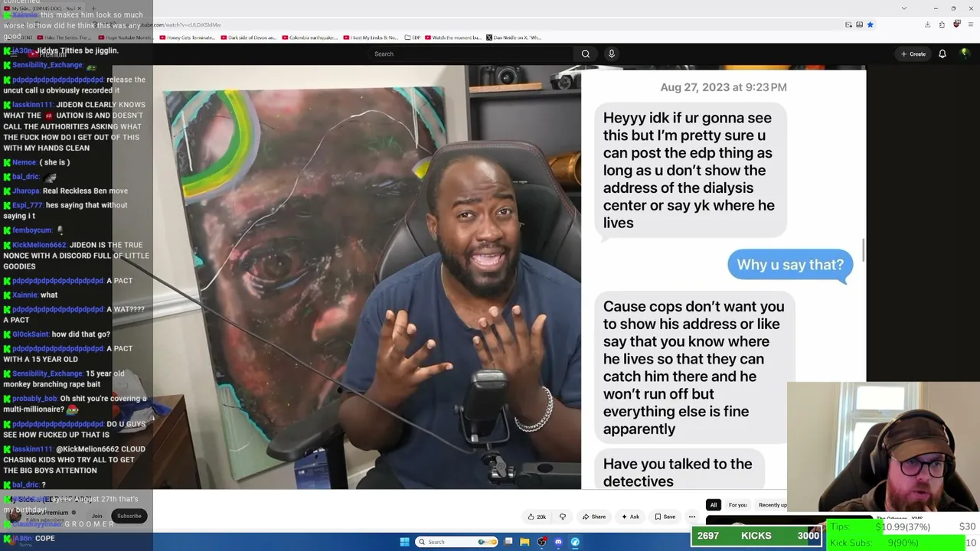Open the browser extensions puzzle icon
The width and height of the screenshot is (980, 551).
[942, 24]
